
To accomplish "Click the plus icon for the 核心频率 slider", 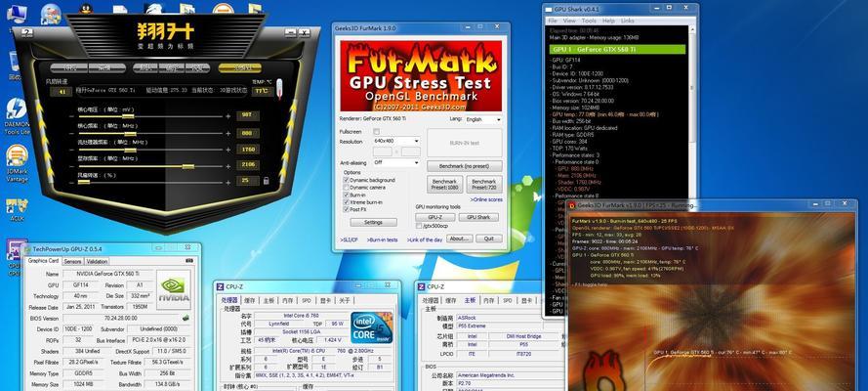I will coord(227,134).
